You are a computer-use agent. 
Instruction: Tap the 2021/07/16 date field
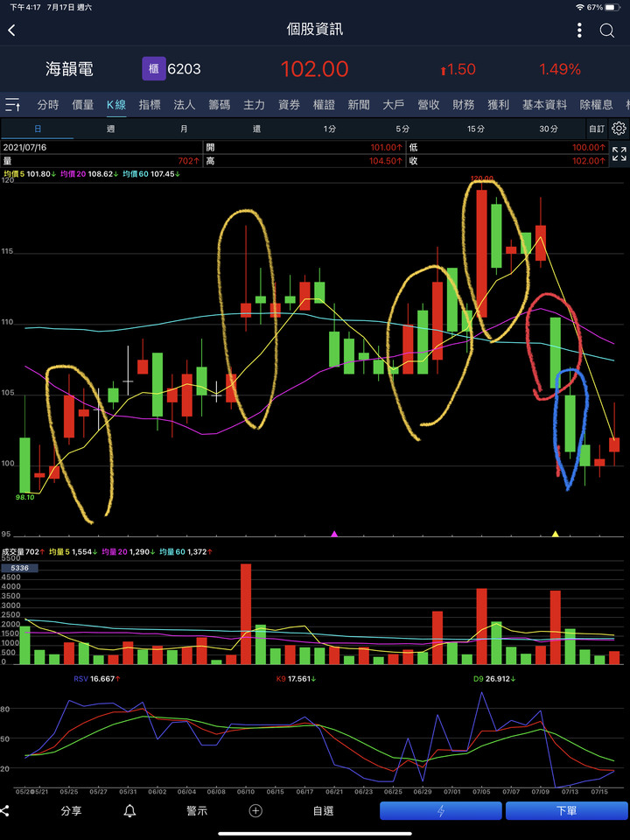(x=101, y=147)
